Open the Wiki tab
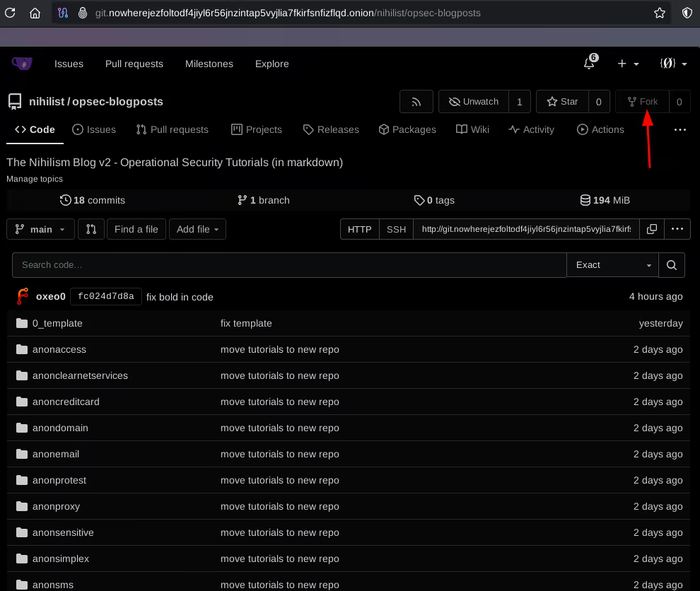 tap(472, 129)
